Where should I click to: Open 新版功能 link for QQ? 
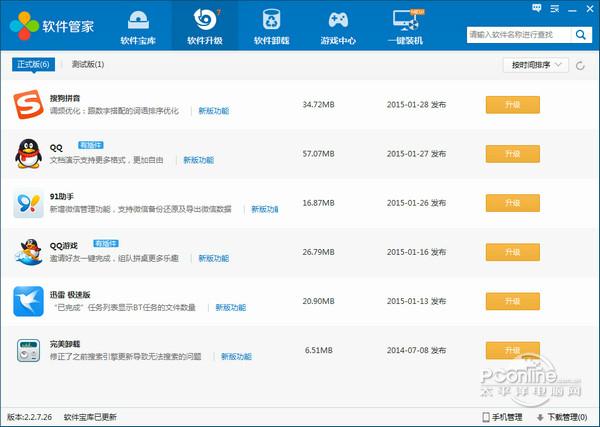[199, 160]
